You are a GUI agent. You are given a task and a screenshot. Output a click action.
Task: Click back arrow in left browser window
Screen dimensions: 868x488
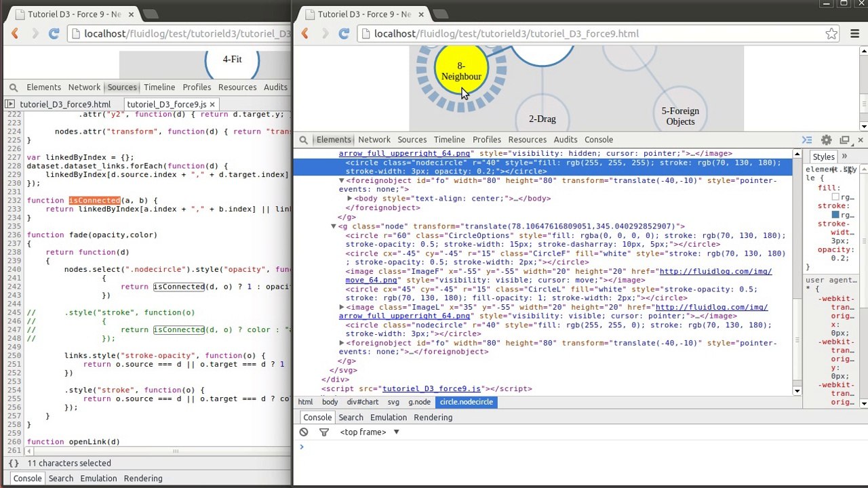[x=15, y=34]
